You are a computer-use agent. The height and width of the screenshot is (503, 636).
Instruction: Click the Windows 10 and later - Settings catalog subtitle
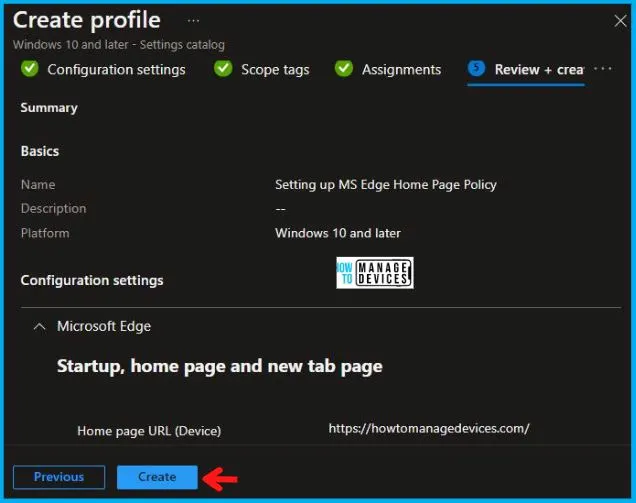point(119,45)
